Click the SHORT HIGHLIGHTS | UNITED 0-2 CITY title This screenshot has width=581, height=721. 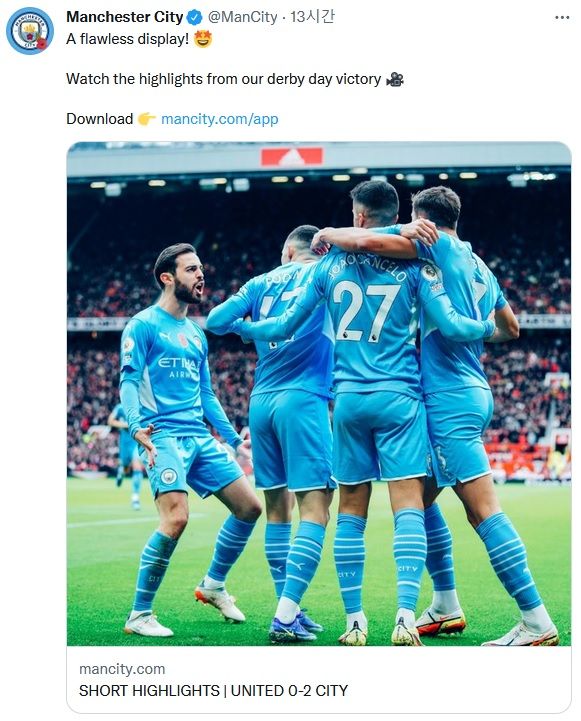click(x=213, y=691)
